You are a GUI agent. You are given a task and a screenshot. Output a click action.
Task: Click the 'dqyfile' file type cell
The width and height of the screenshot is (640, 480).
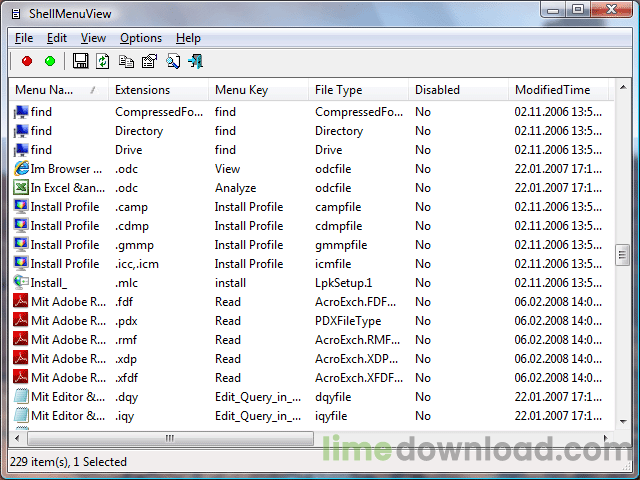[333, 397]
